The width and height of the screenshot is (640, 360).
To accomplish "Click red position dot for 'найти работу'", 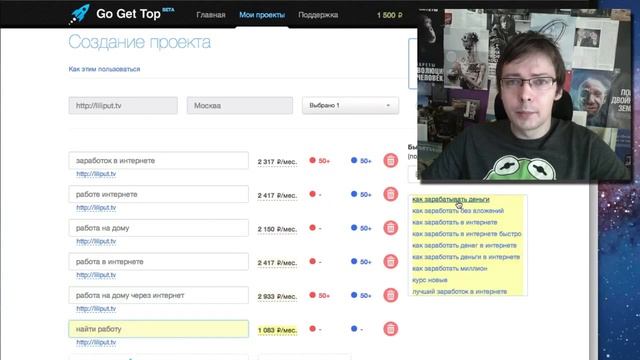I will 312,329.
